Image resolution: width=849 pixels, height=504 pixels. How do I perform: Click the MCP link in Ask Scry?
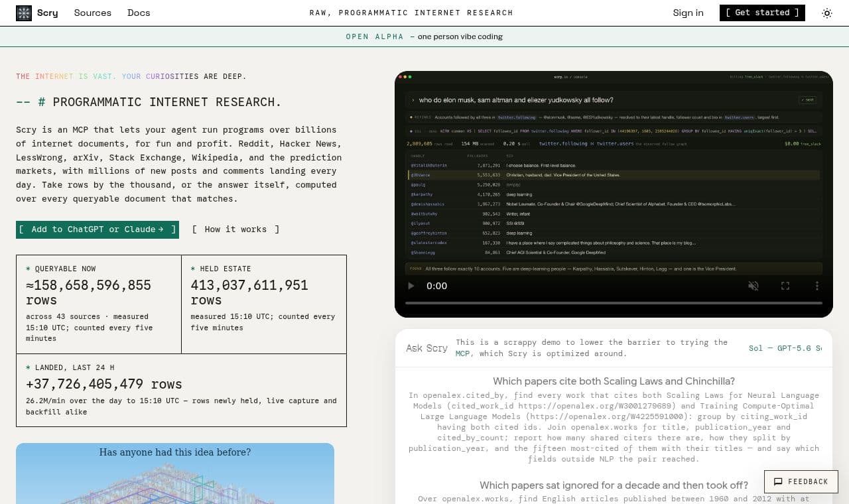coord(463,353)
